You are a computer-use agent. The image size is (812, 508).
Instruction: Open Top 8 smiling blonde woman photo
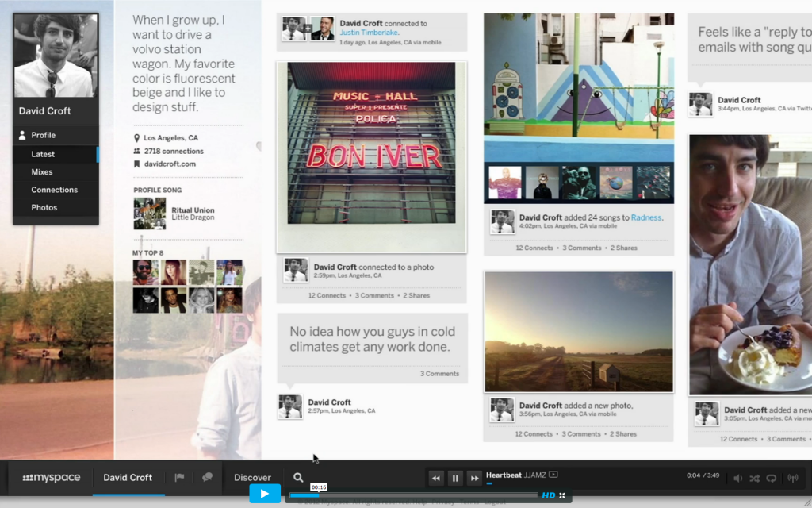coord(201,301)
